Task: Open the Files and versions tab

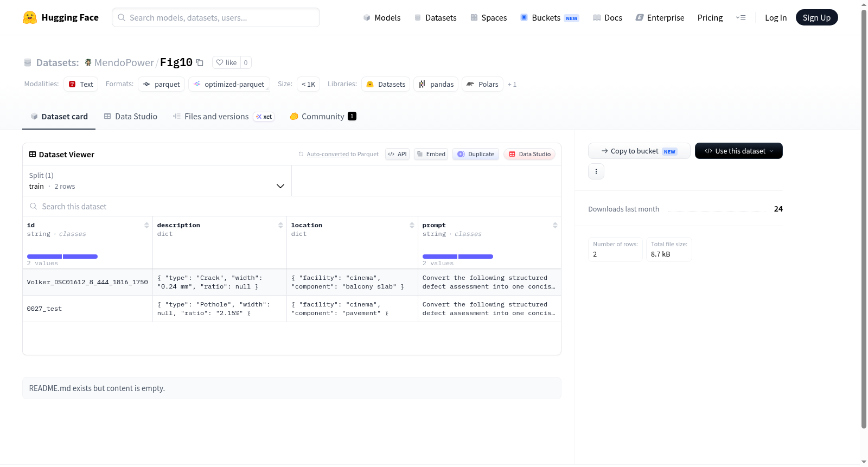Action: [224, 116]
